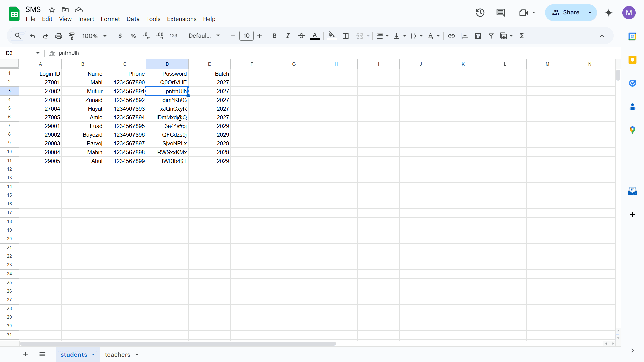Open the zoom 100% dropdown
644x362 pixels.
94,36
